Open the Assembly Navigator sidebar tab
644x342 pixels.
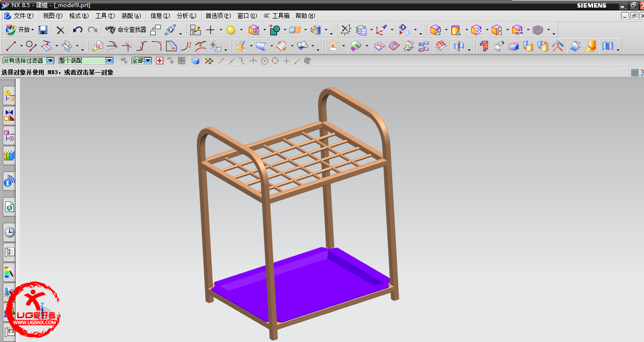[9, 96]
